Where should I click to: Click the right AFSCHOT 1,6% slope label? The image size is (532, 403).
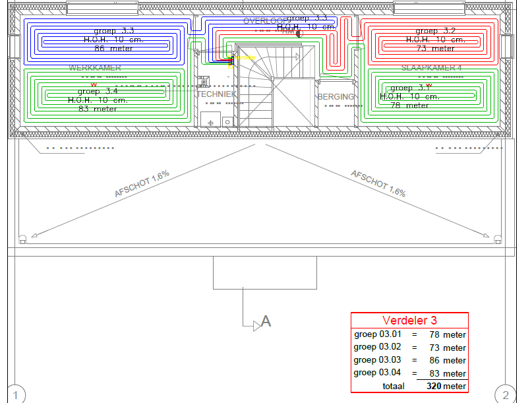(x=378, y=183)
